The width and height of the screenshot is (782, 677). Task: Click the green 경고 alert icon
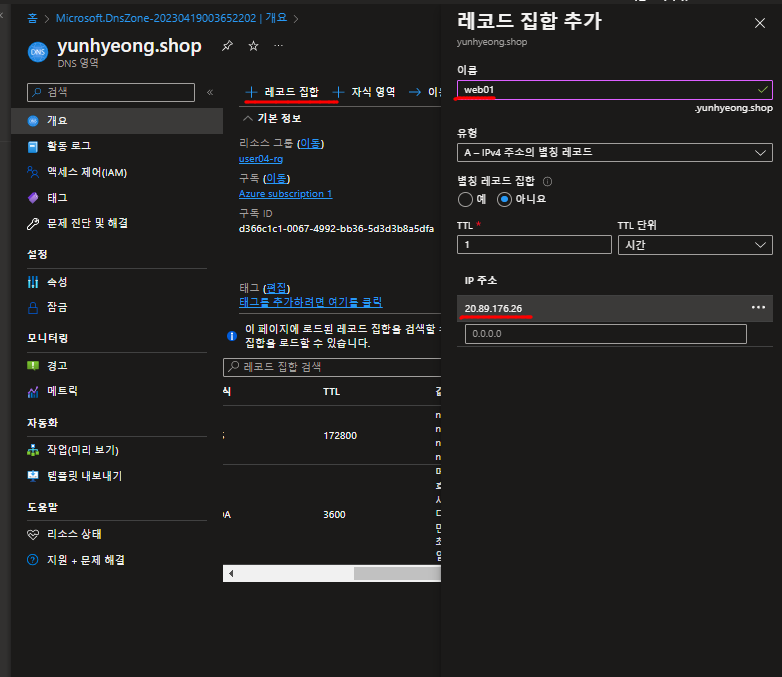click(33, 366)
